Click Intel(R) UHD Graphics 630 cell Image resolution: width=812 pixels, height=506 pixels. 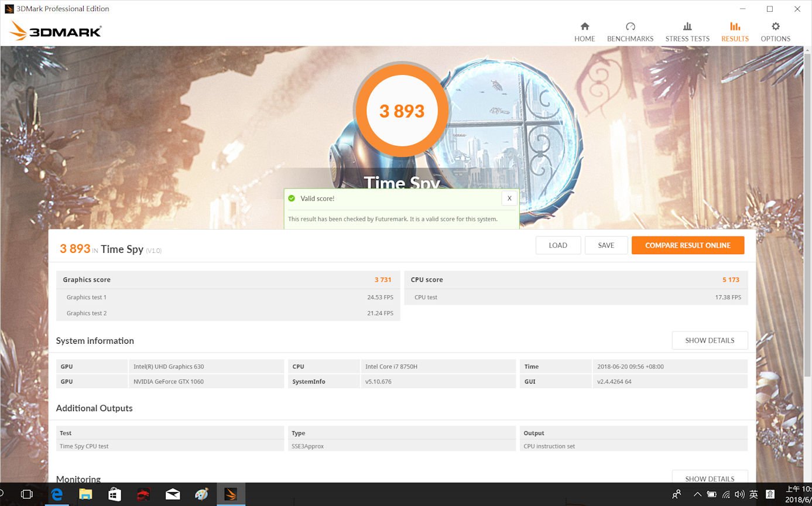[x=206, y=367]
